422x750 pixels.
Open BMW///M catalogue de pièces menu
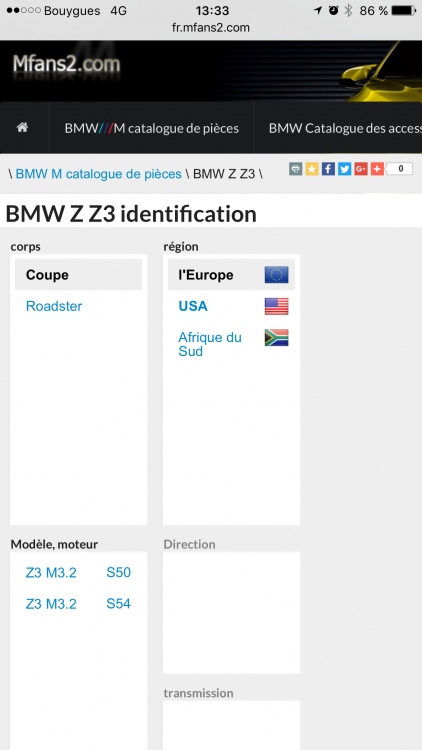pyautogui.click(x=152, y=128)
